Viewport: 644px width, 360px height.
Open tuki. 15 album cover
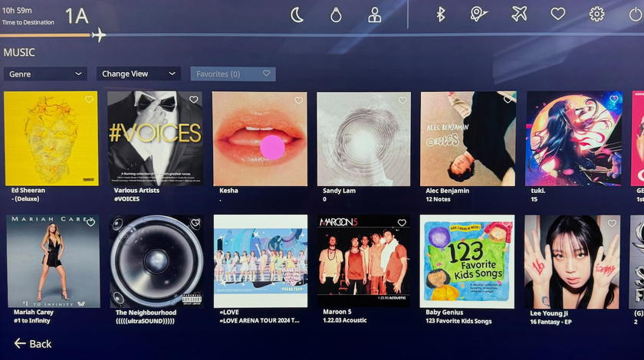(x=573, y=139)
